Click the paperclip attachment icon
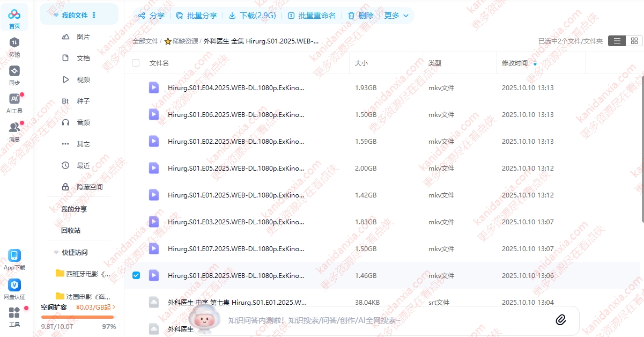 [x=560, y=320]
